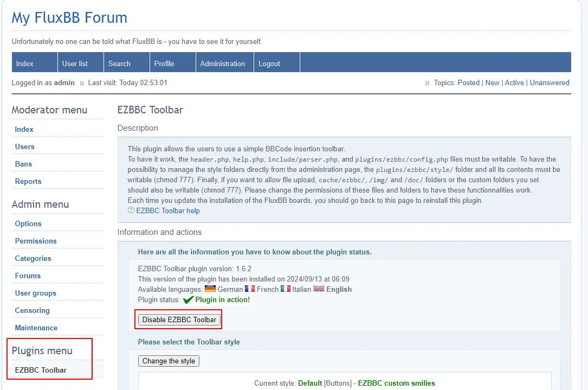Open the My FluxBB Forum title link
Viewport: 588px width, 390px height.
[x=69, y=18]
